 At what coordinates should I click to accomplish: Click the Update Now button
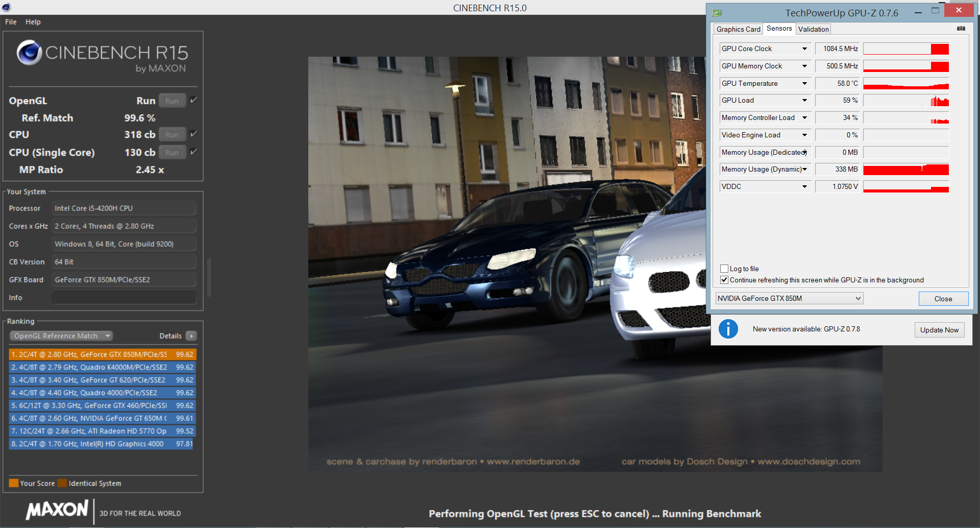click(x=939, y=330)
